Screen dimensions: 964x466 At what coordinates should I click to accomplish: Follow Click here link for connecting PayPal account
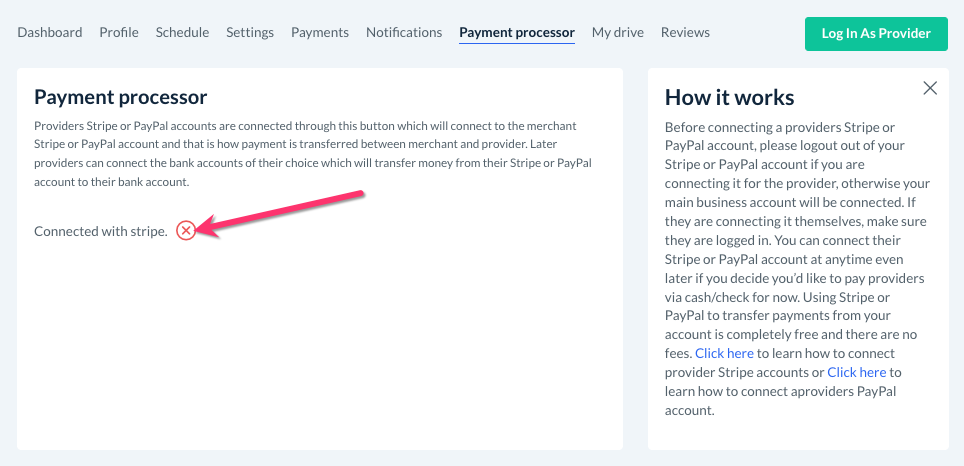click(857, 372)
